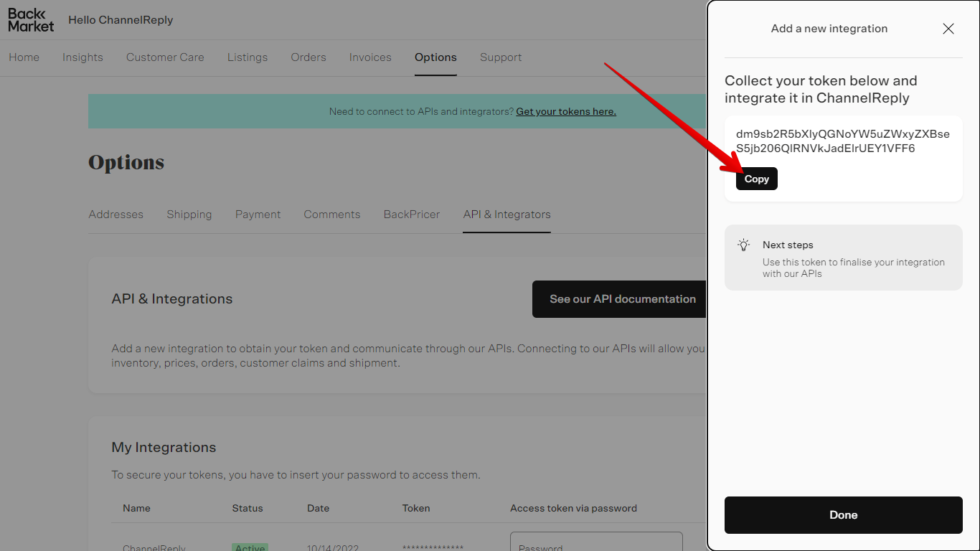Click the Token column header
The height and width of the screenshot is (551, 980).
(x=416, y=508)
